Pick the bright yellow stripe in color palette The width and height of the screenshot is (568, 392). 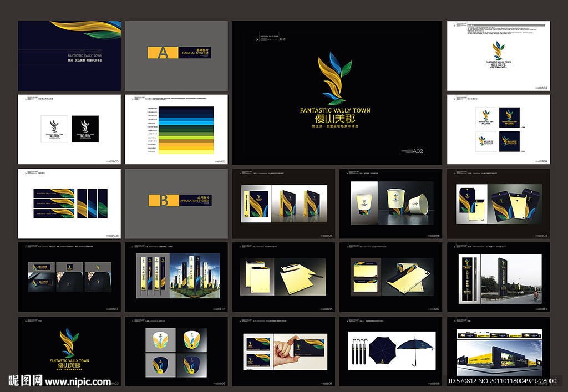[186, 147]
